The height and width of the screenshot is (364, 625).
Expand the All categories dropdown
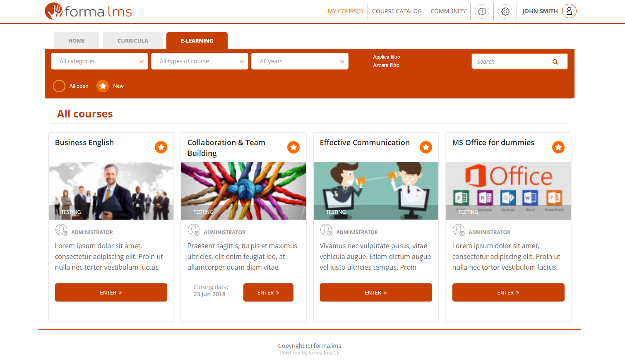click(99, 61)
